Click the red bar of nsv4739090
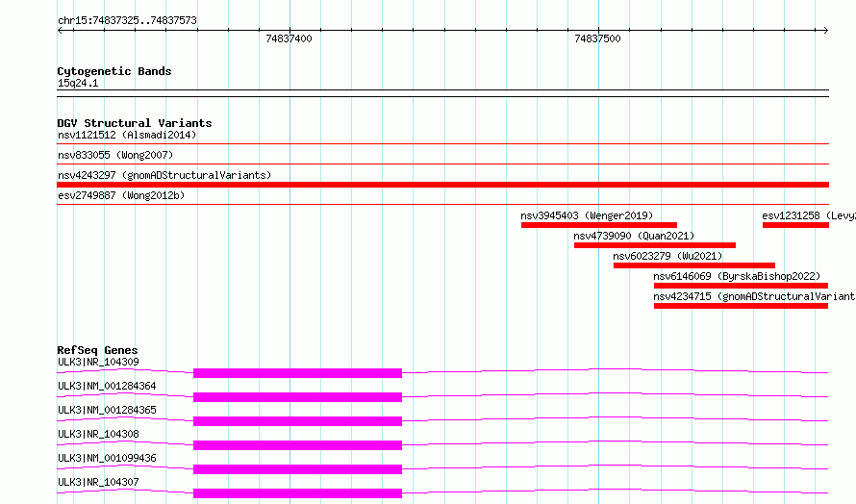 tap(655, 245)
